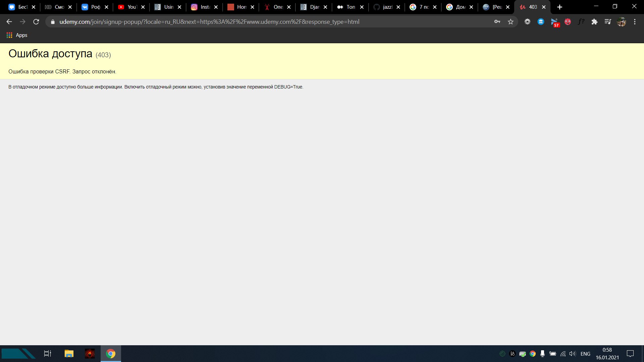Open the volume tray icon
This screenshot has width=644, height=362.
coord(572,354)
